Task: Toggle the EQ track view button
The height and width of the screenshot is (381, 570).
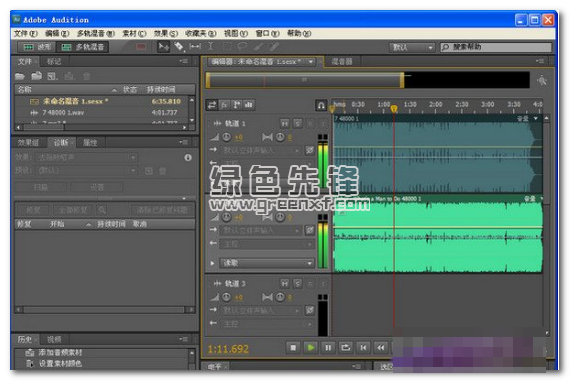Action: click(x=249, y=105)
